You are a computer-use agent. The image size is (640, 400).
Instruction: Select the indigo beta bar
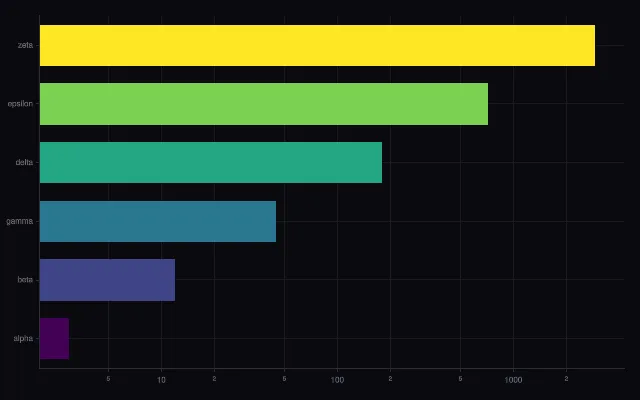(x=107, y=280)
